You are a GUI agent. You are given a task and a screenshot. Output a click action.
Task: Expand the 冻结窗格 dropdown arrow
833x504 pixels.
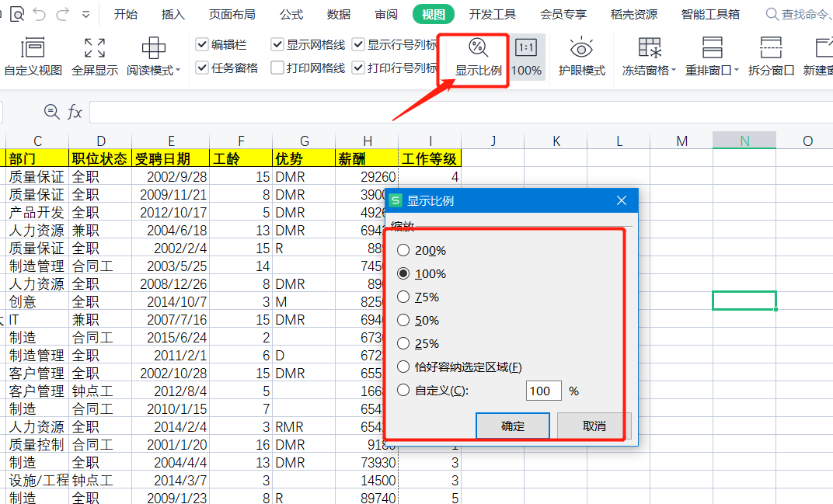click(674, 70)
